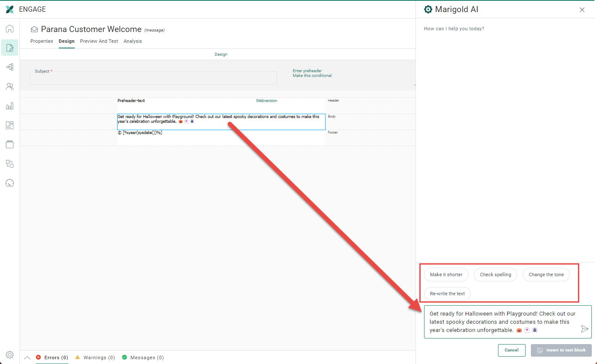Select the content editor sidebar icon
Image resolution: width=597 pixels, height=364 pixels.
coord(10,48)
